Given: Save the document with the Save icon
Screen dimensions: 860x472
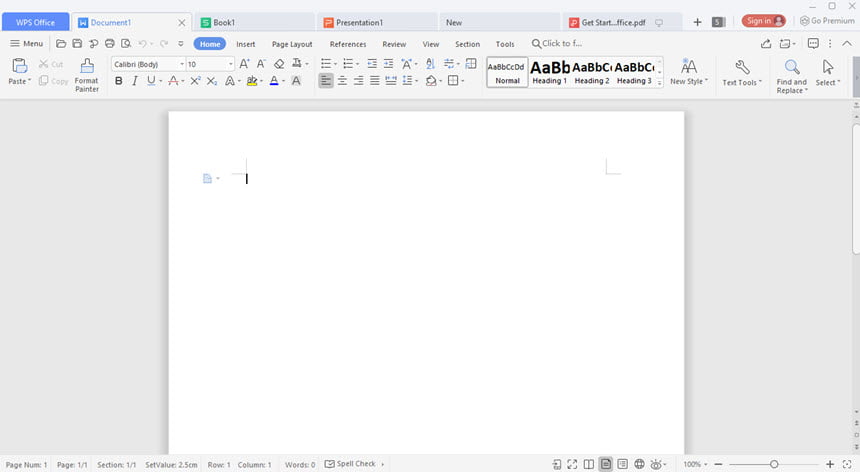Looking at the screenshot, I should 77,44.
